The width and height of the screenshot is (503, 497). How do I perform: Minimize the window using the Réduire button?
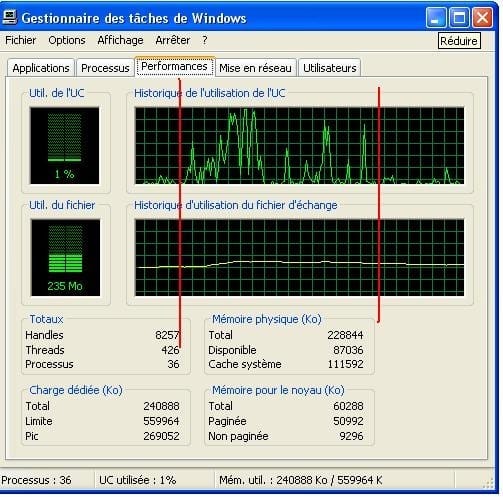436,18
